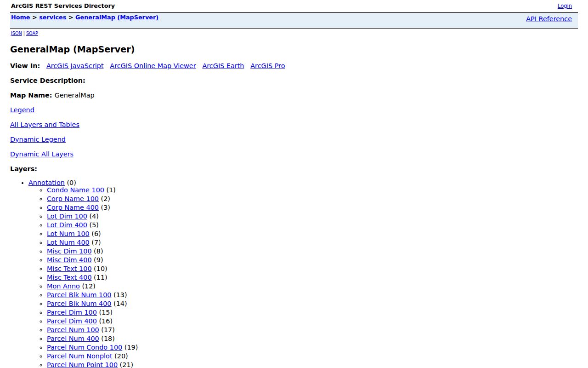View the JSON format link
This screenshot has width=588, height=368.
17,34
